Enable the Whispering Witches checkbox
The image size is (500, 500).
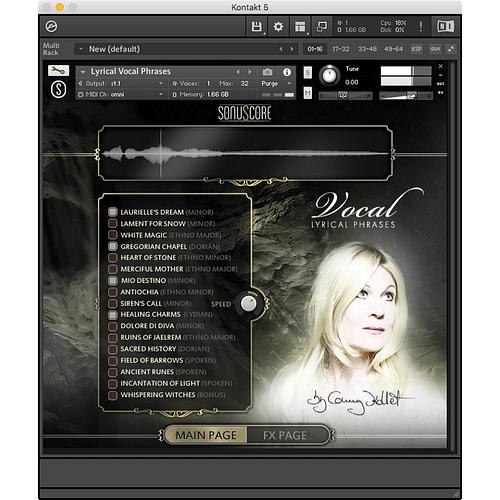point(113,395)
